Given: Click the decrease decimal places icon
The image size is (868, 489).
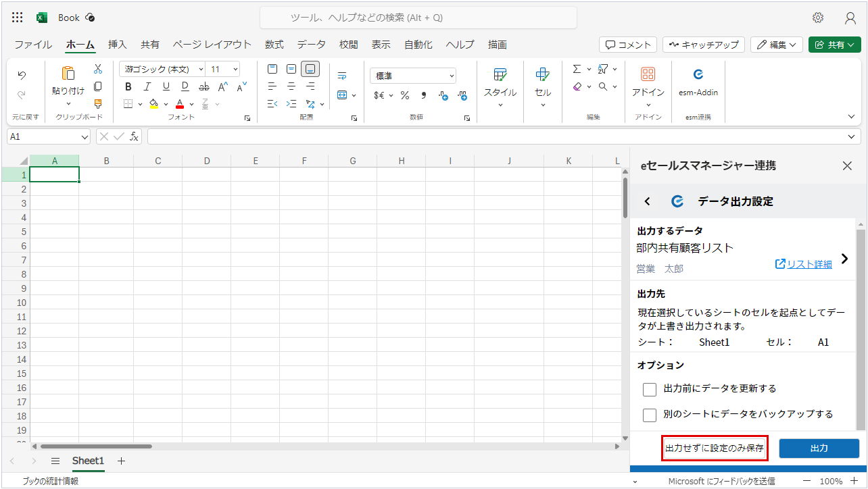Looking at the screenshot, I should tap(462, 95).
